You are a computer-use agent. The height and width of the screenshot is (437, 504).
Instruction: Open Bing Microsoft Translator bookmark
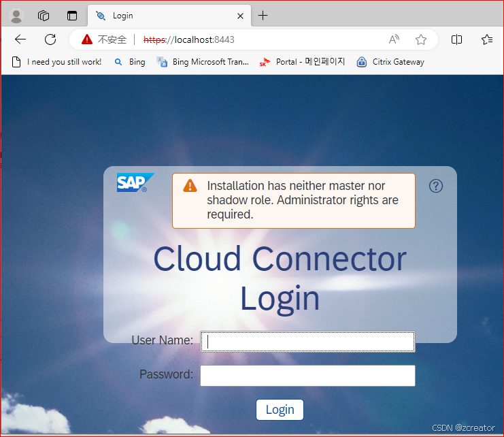click(x=203, y=62)
